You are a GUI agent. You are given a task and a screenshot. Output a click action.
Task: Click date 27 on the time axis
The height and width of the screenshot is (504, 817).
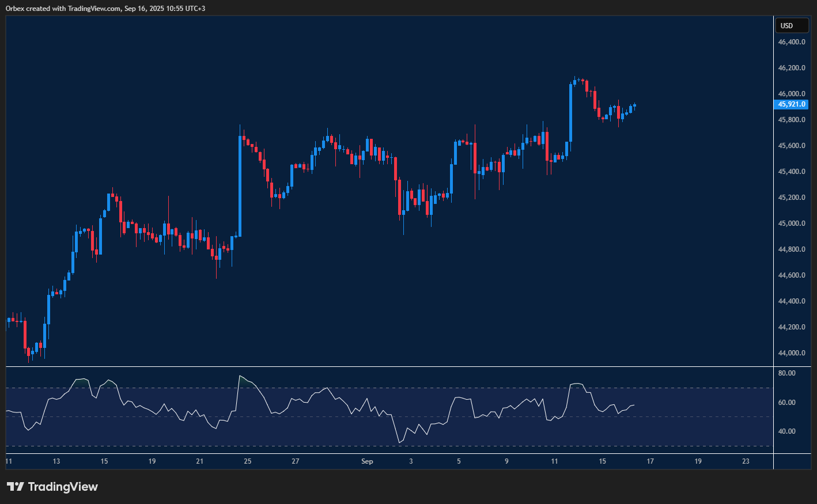(x=295, y=461)
